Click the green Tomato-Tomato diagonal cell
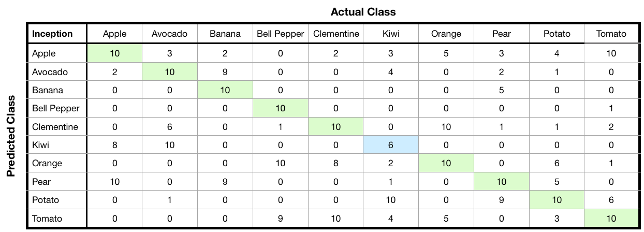644x232 pixels. point(611,219)
